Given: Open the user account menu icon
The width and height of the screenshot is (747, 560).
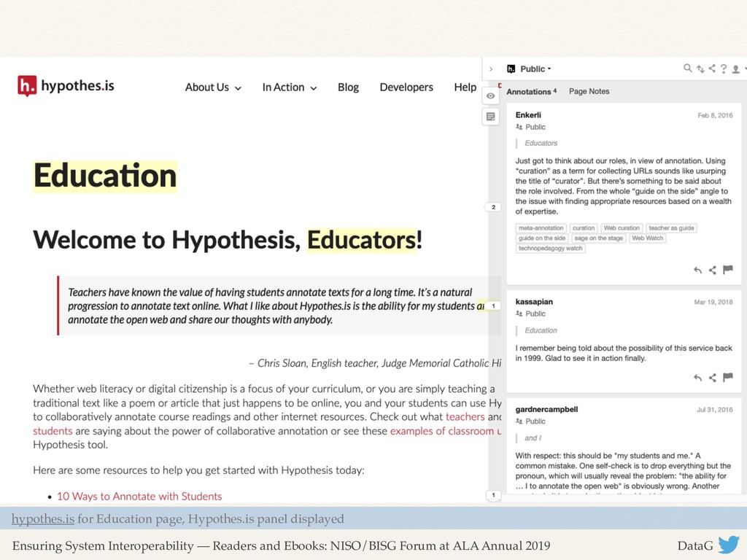Looking at the screenshot, I should [737, 69].
